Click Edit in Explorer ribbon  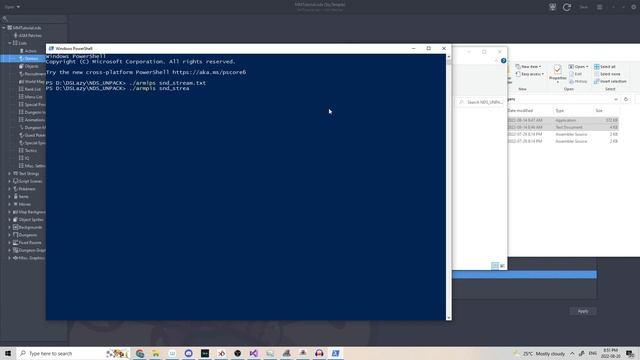(576, 74)
